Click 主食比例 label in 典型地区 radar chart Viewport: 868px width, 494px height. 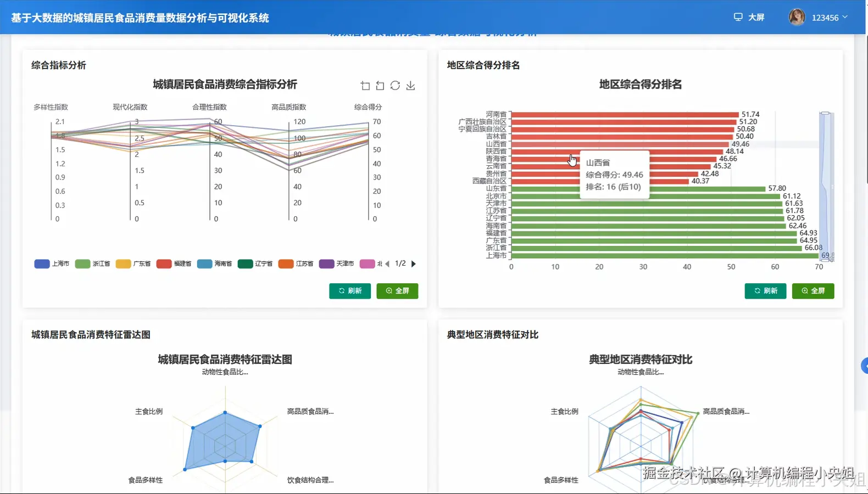pos(565,412)
